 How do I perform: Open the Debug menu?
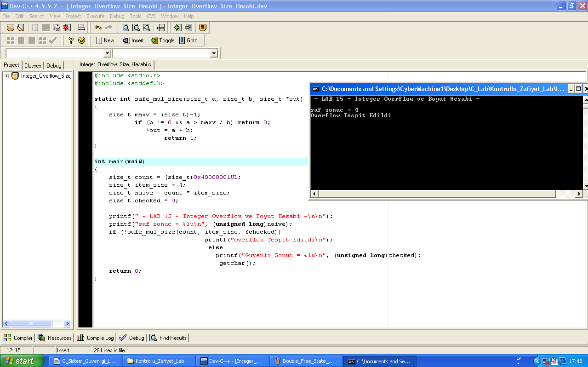point(117,16)
